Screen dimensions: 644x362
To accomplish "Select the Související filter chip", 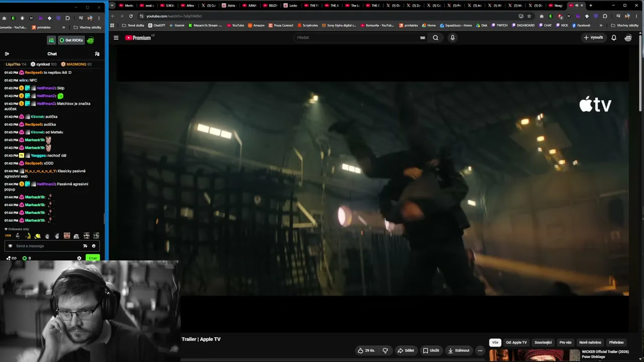I will 543,342.
